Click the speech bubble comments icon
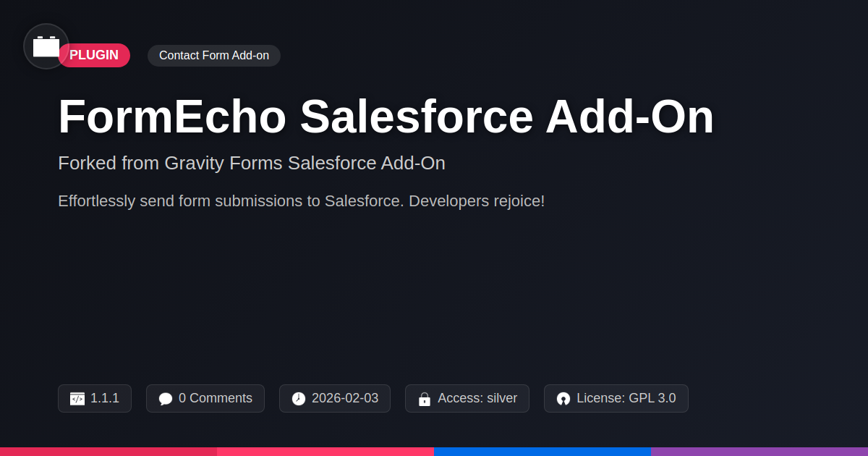The height and width of the screenshot is (456, 868). click(x=166, y=399)
